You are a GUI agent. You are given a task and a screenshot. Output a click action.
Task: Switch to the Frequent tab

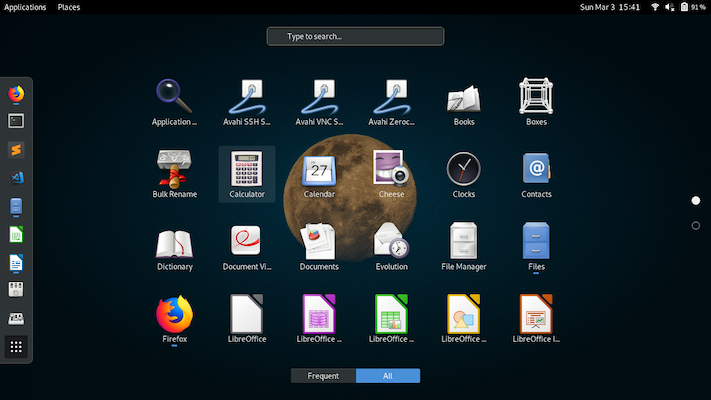323,376
